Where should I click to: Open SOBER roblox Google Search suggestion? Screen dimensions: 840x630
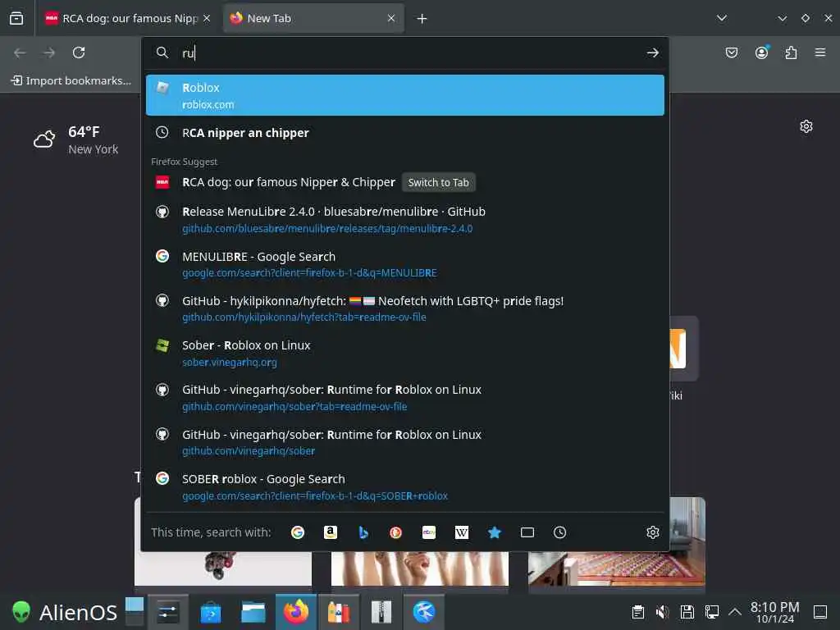(x=405, y=487)
